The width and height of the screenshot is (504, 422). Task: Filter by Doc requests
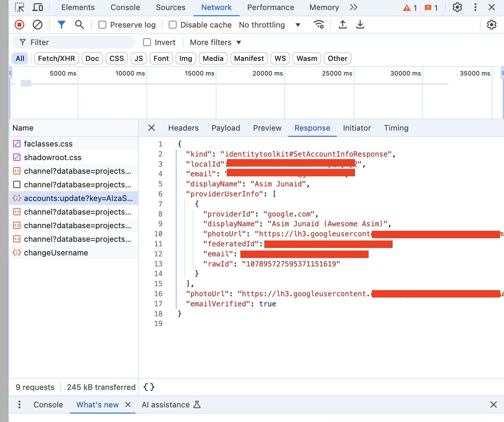coord(92,58)
